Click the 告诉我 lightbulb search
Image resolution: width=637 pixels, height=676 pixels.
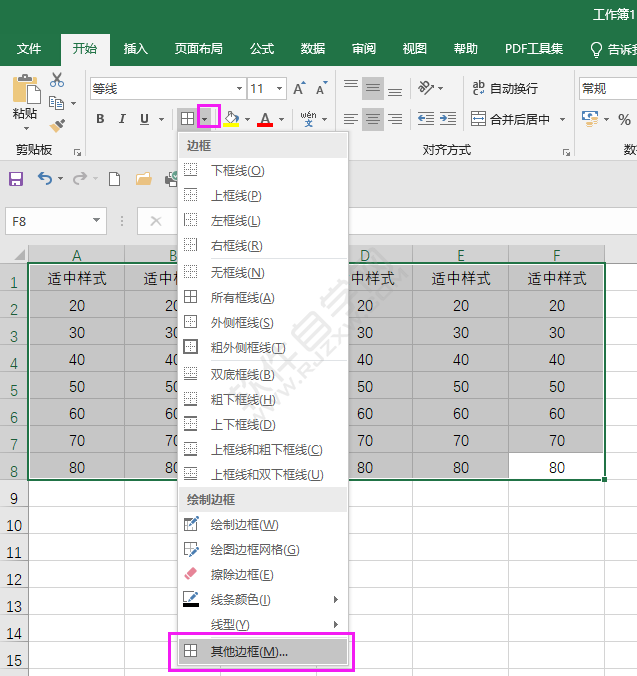coord(614,49)
